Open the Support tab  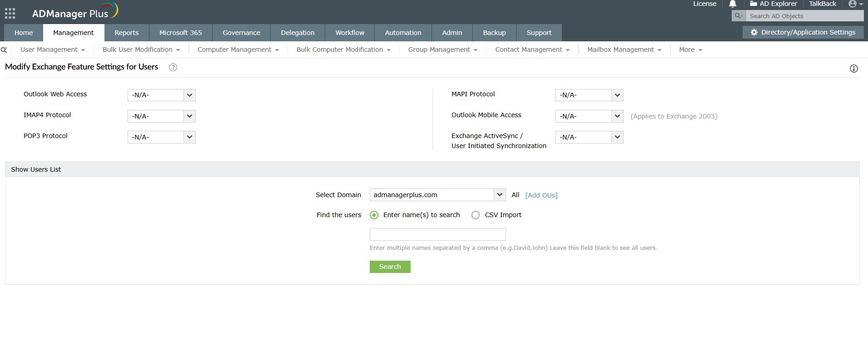[x=539, y=33]
